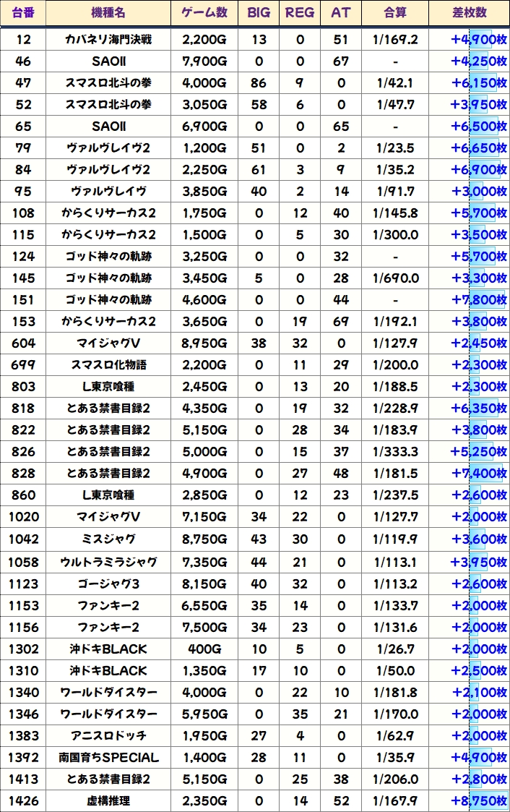Select the 400G game count

204,649
